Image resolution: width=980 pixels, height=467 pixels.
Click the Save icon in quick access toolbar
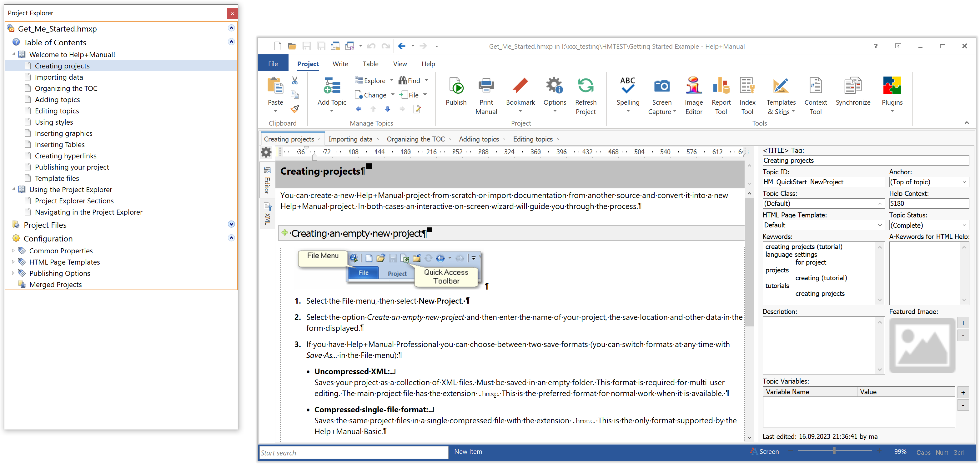click(x=307, y=46)
